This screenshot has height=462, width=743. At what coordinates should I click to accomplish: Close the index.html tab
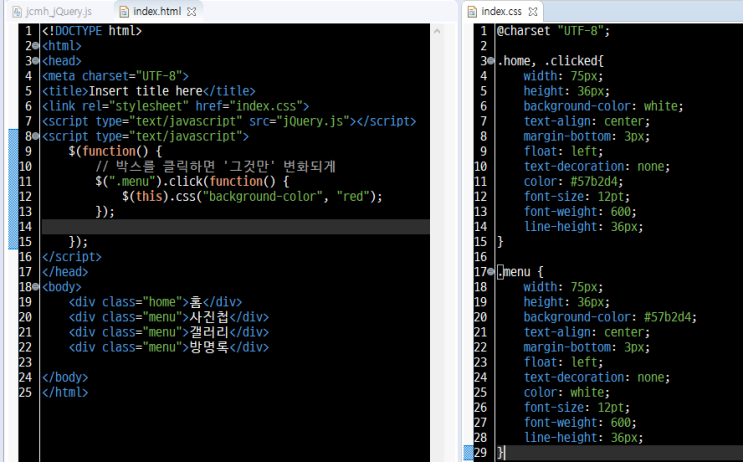point(191,12)
